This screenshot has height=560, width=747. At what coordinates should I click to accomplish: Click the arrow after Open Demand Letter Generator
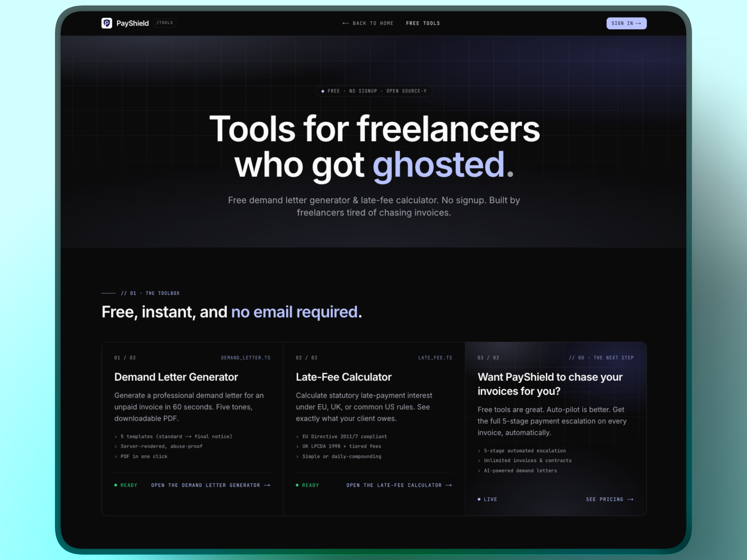267,485
